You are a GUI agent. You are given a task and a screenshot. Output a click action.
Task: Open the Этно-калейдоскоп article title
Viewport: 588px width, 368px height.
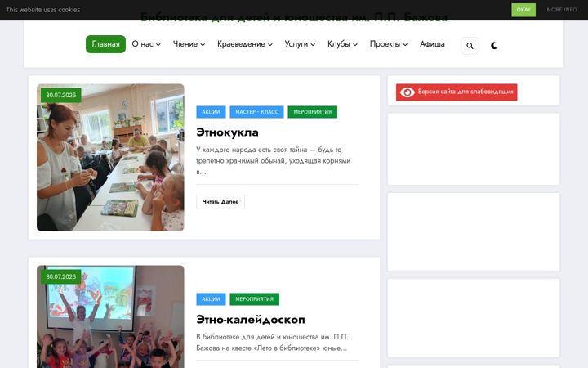pos(251,320)
